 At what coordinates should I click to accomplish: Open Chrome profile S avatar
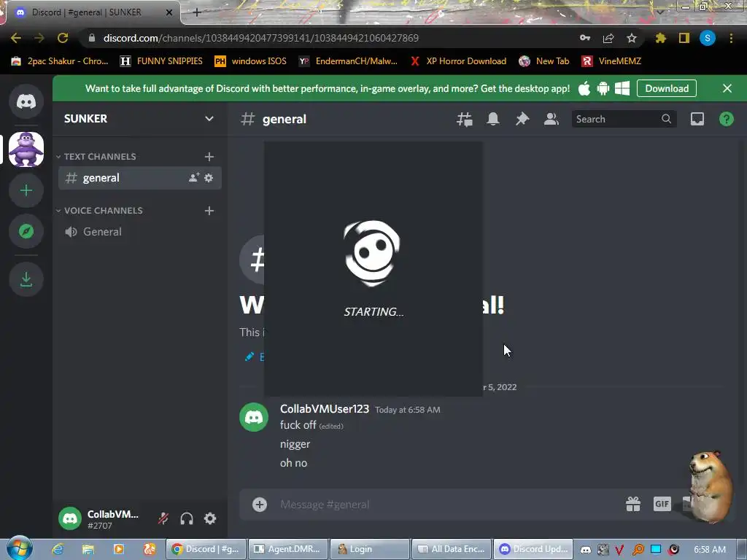coord(708,38)
